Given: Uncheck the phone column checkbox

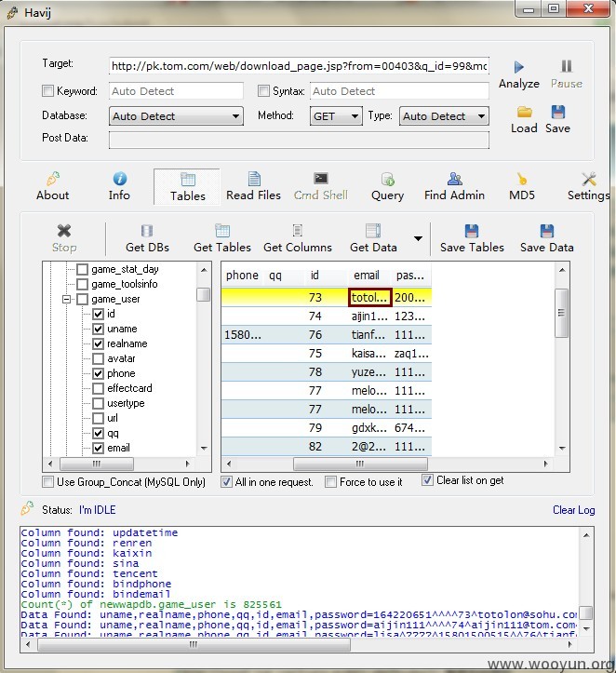Looking at the screenshot, I should pyautogui.click(x=99, y=373).
